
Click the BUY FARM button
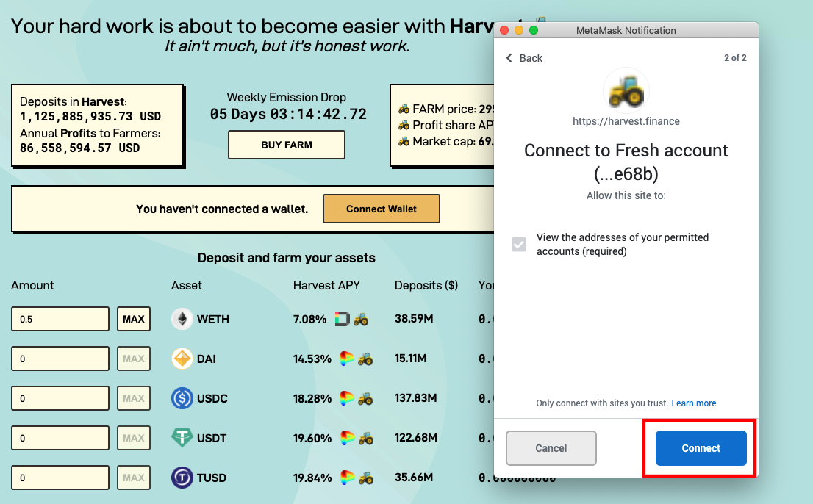point(286,145)
